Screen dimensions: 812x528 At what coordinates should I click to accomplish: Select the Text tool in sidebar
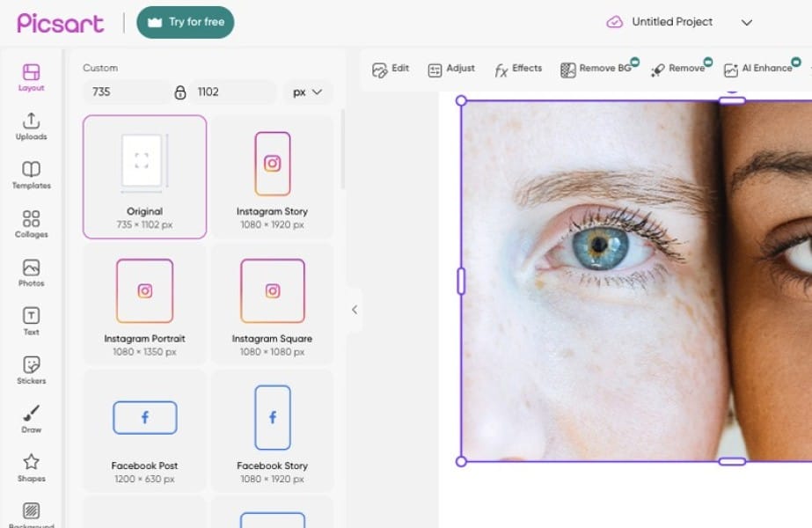click(x=31, y=321)
